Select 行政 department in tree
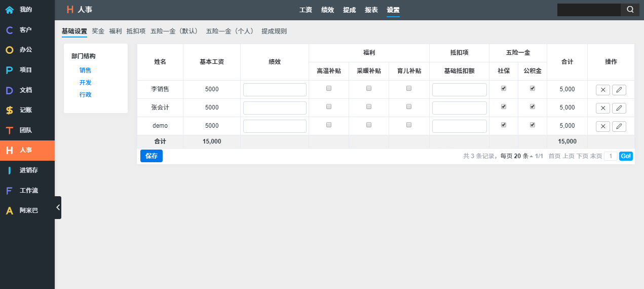The image size is (644, 289). pos(85,95)
